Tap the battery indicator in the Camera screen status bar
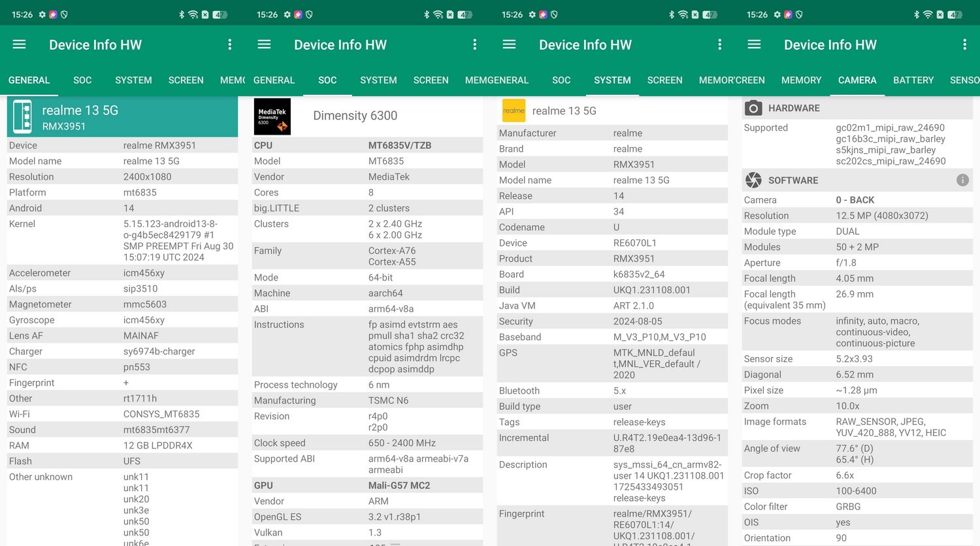This screenshot has width=980, height=546. [x=955, y=14]
